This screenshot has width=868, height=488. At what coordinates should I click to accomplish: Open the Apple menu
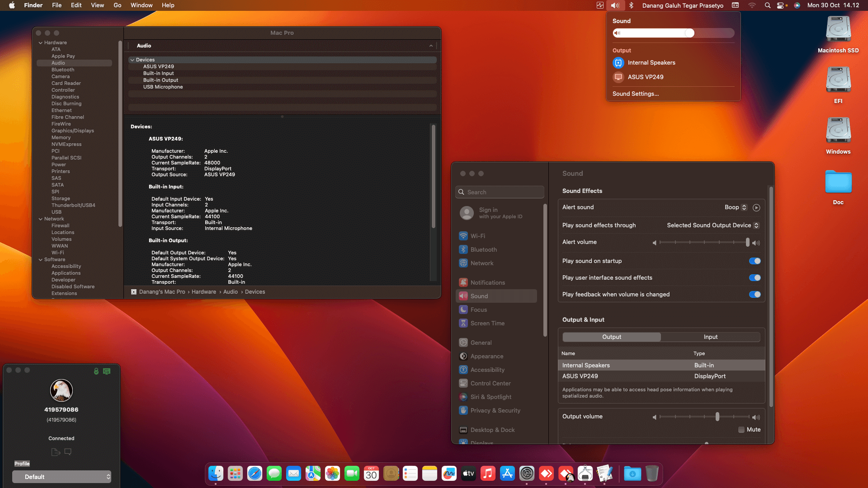click(x=12, y=5)
